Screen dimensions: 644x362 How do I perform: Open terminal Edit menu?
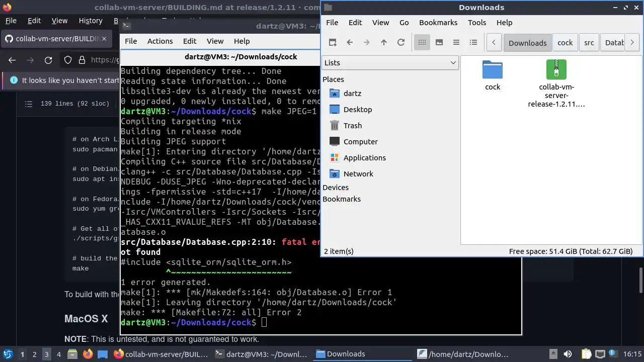click(x=190, y=41)
